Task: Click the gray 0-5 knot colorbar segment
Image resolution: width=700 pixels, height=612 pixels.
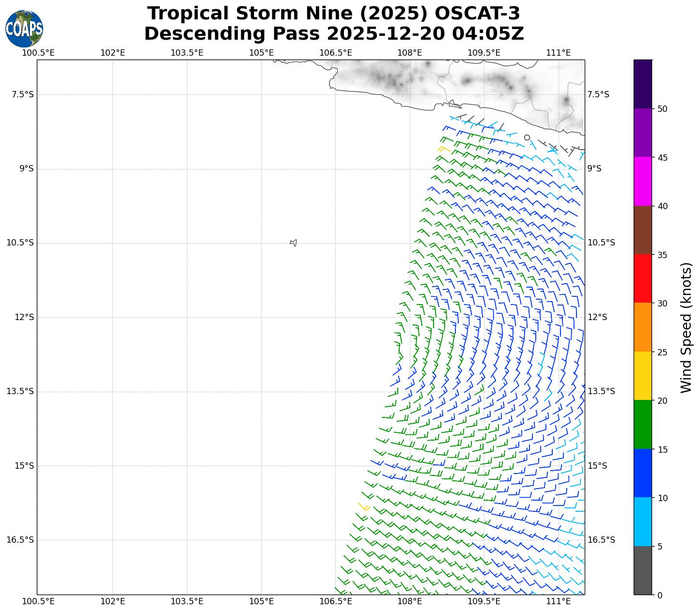Action: (x=643, y=570)
